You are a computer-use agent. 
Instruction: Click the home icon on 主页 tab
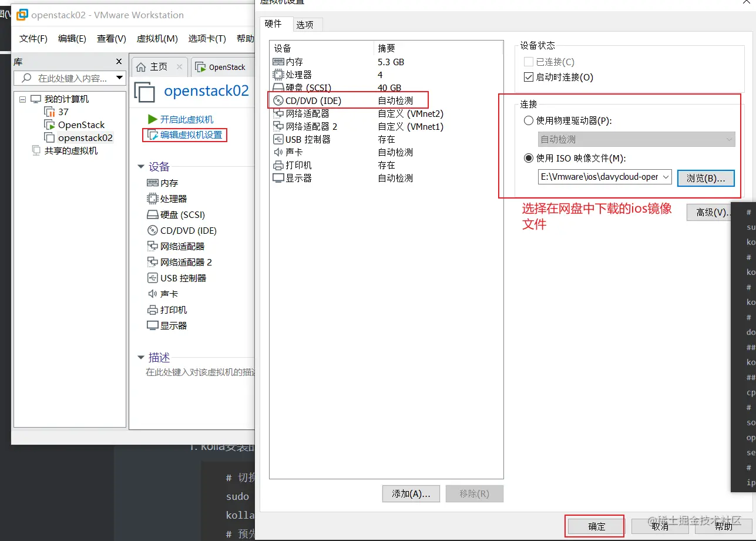[x=141, y=67]
